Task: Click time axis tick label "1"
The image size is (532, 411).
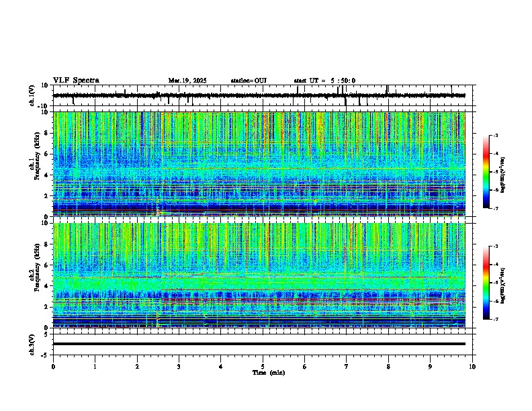Action: pos(95,367)
